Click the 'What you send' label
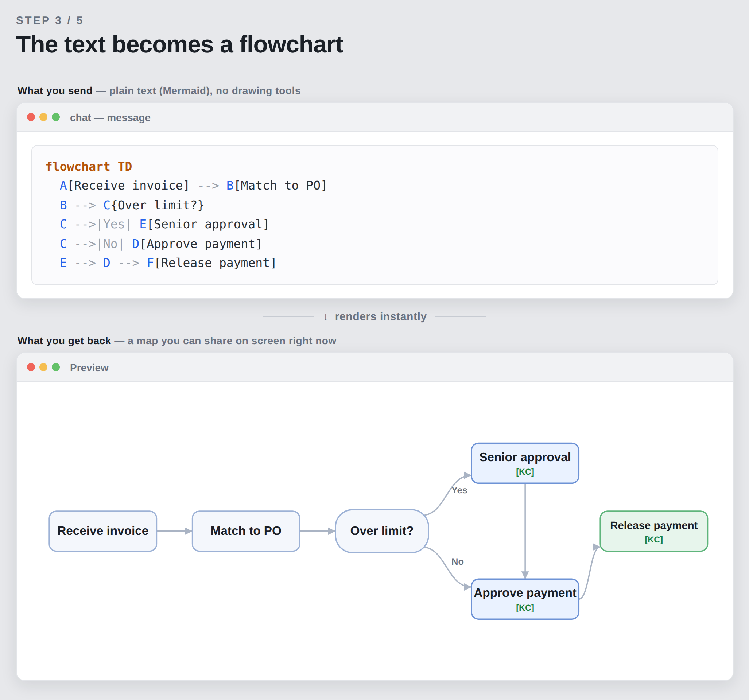Viewport: 749px width, 700px height. pyautogui.click(x=55, y=91)
